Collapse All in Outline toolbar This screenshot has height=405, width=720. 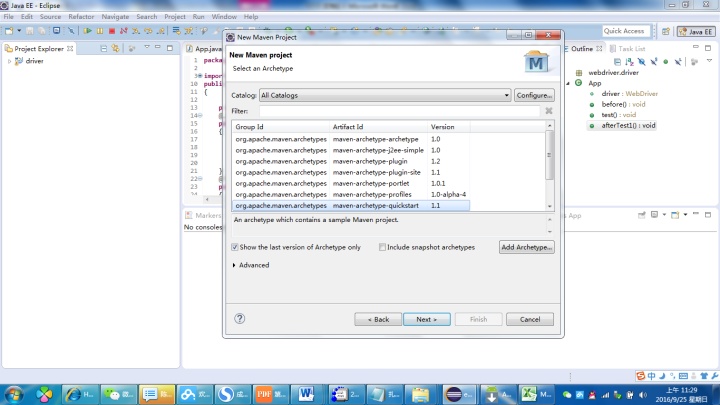click(617, 62)
